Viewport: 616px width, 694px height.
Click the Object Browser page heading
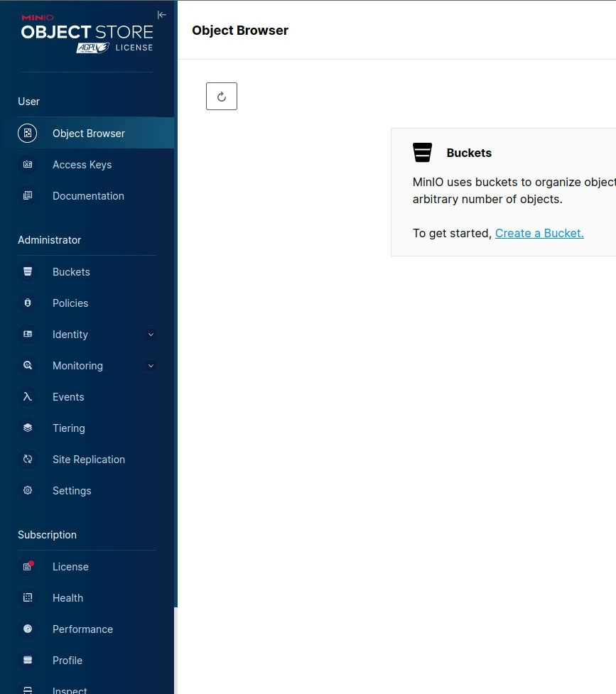click(239, 30)
